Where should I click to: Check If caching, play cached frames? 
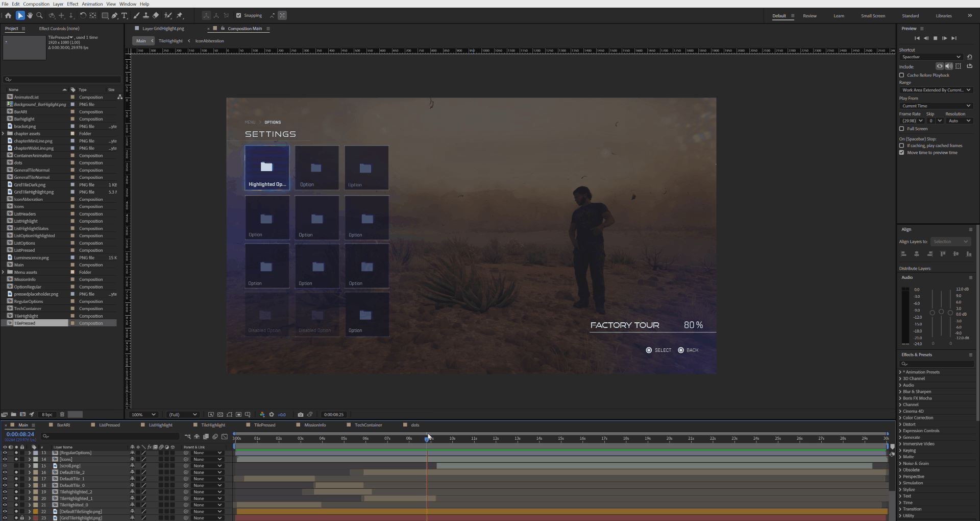tap(901, 146)
